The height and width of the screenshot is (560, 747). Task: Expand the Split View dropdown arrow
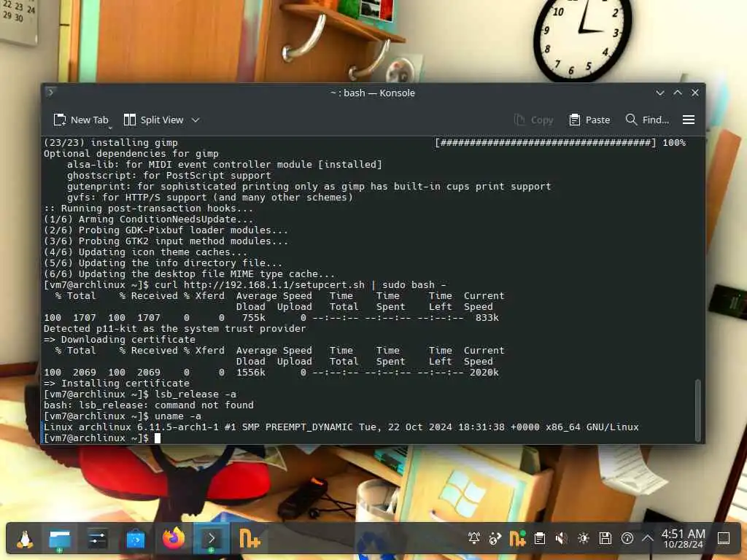(x=196, y=120)
